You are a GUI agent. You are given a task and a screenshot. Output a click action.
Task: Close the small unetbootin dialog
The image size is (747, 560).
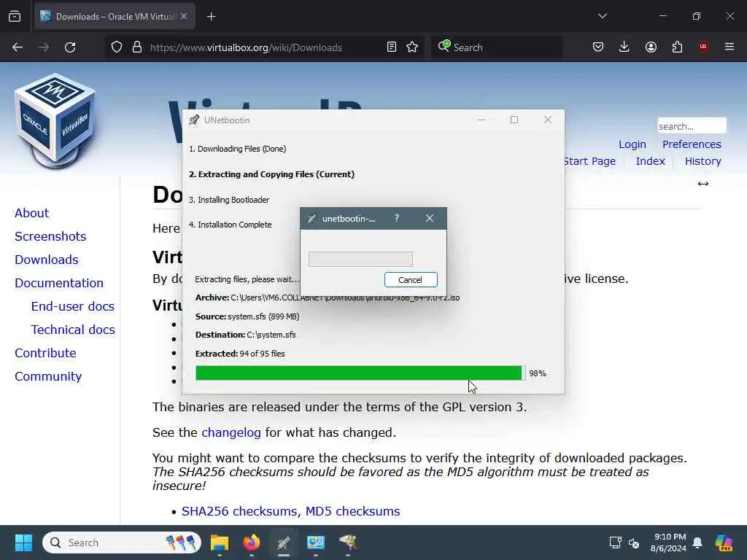tap(429, 218)
